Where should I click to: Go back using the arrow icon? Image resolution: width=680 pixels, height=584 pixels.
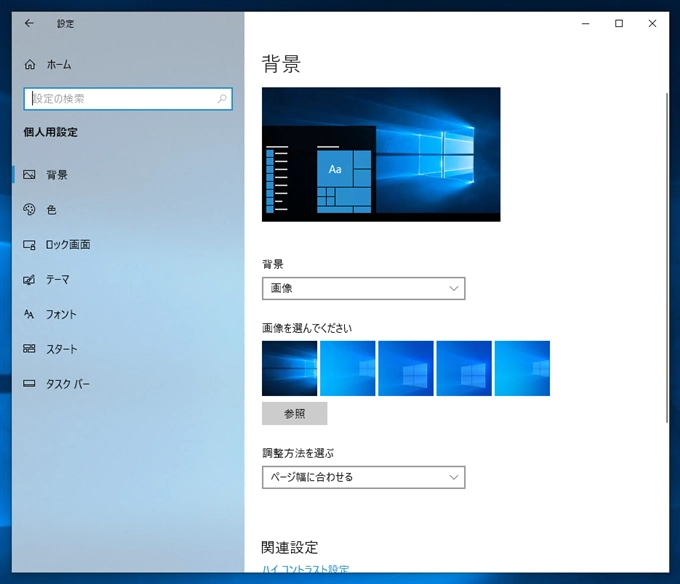click(x=29, y=23)
